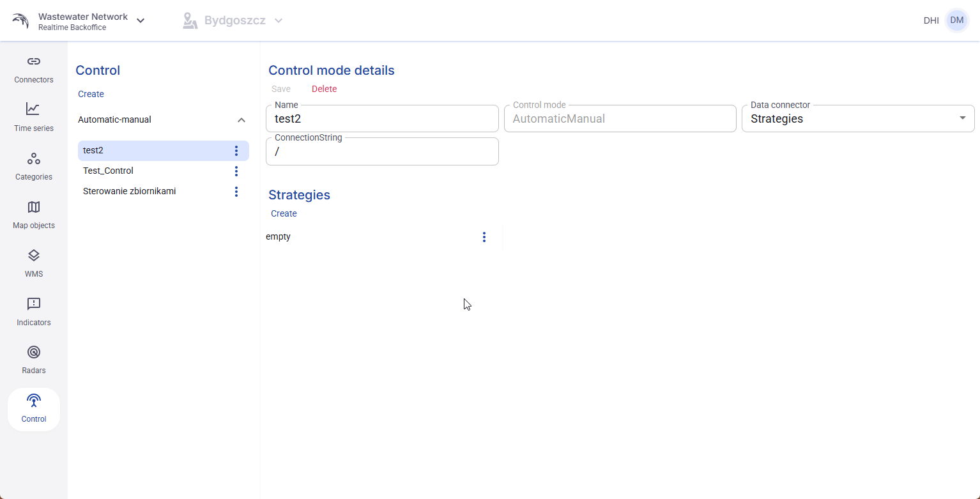Click the Control mode details heading
Image resolution: width=980 pixels, height=499 pixels.
coord(332,70)
